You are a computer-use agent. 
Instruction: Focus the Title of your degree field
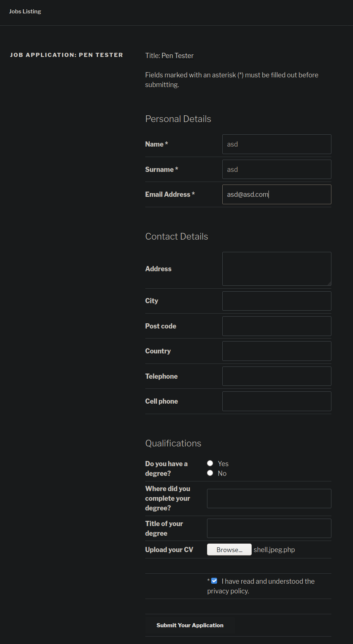[x=269, y=528]
